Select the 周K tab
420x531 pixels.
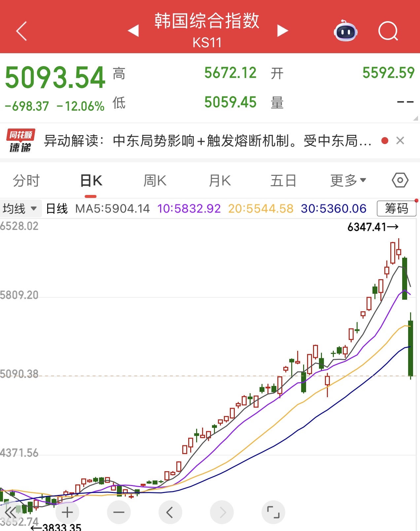click(155, 180)
